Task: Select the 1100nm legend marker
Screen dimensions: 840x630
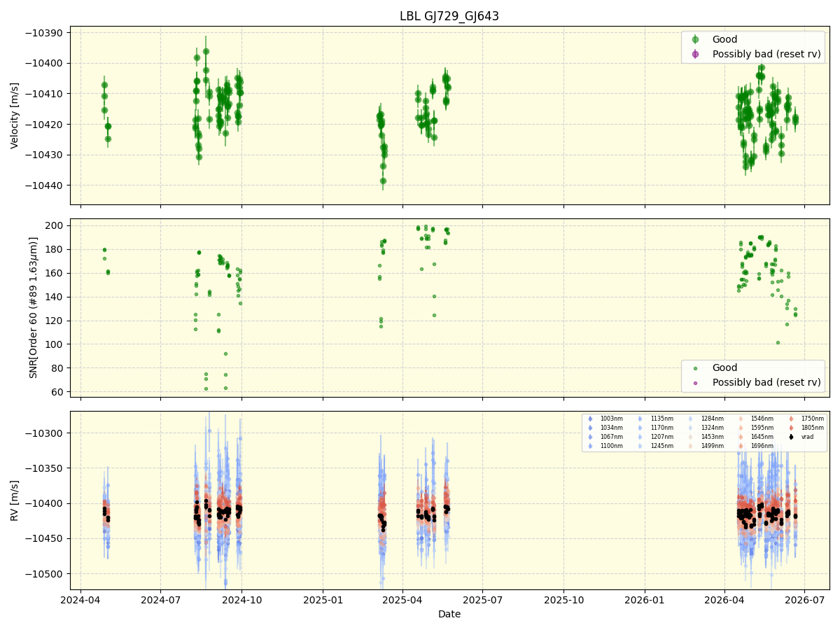Action: click(590, 446)
